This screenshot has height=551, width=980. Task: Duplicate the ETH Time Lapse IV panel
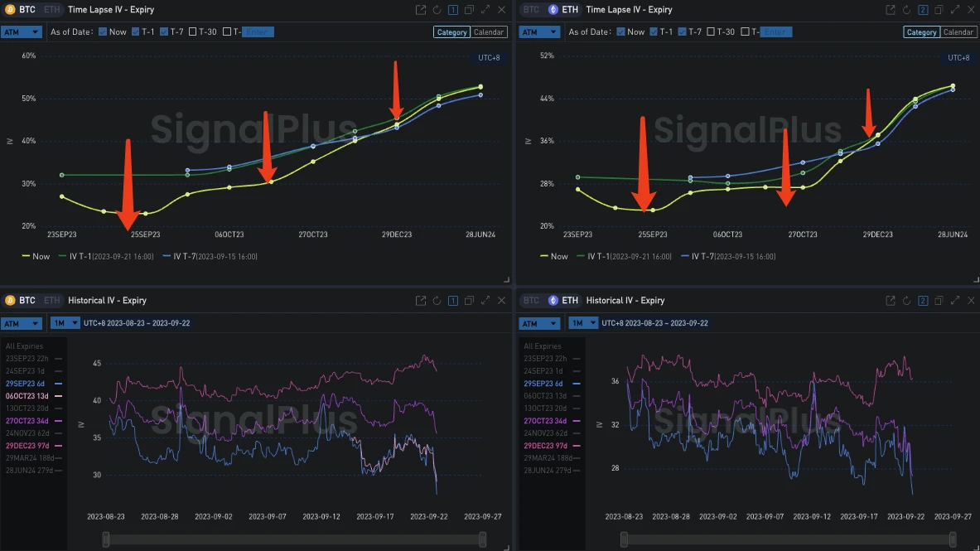coord(939,10)
